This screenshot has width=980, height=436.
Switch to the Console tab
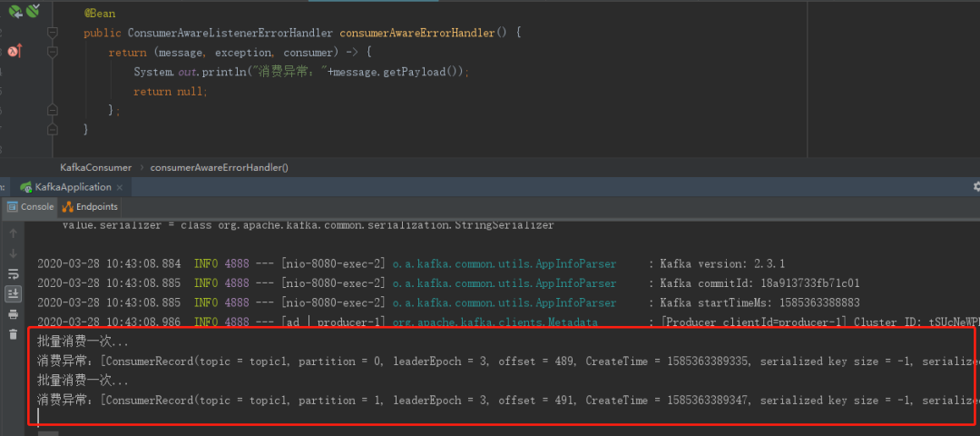[x=31, y=207]
